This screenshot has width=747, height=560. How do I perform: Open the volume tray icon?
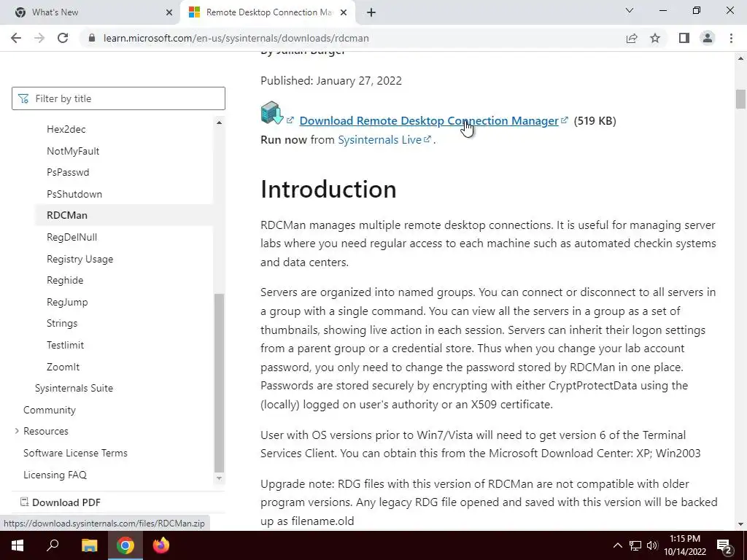coord(652,545)
